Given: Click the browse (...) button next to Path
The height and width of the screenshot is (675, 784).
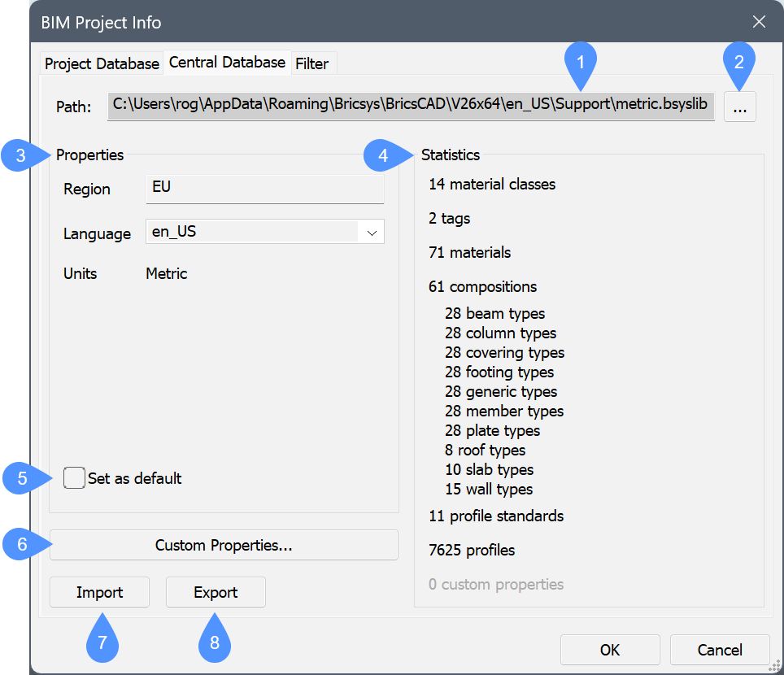Looking at the screenshot, I should click(738, 107).
